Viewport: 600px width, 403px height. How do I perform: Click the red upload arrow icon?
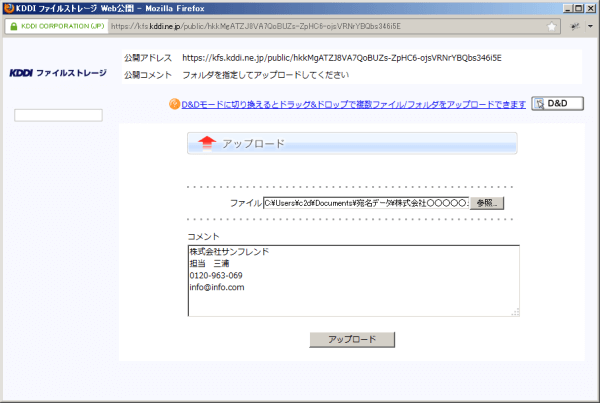point(207,144)
